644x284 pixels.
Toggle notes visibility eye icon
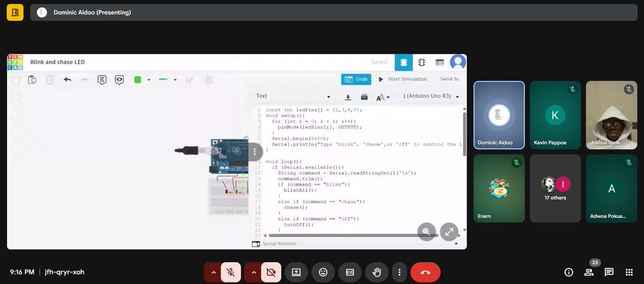[119, 80]
